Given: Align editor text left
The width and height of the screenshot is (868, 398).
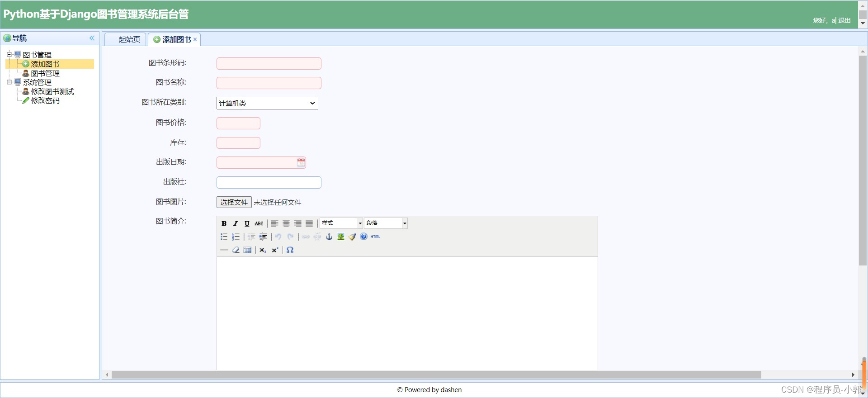Looking at the screenshot, I should [274, 223].
